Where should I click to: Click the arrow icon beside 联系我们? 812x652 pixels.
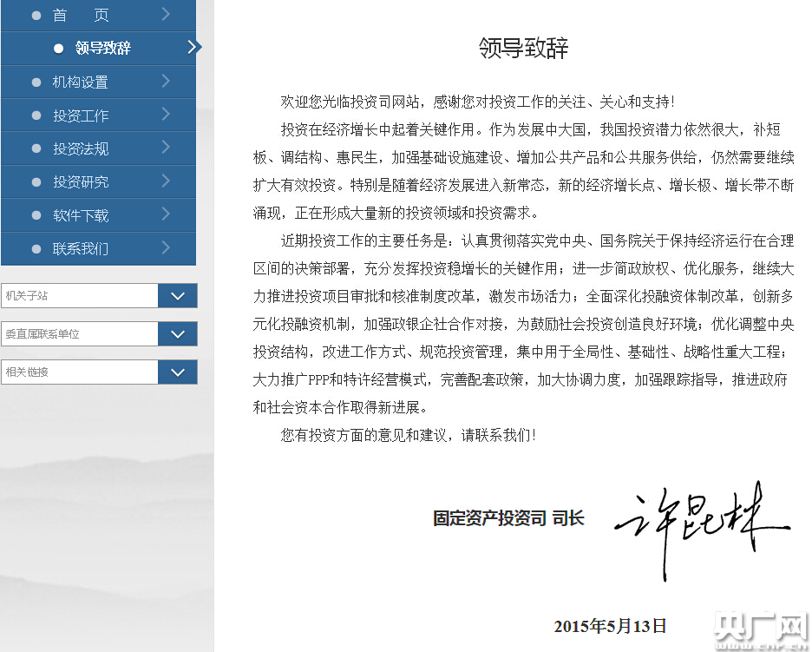[166, 248]
